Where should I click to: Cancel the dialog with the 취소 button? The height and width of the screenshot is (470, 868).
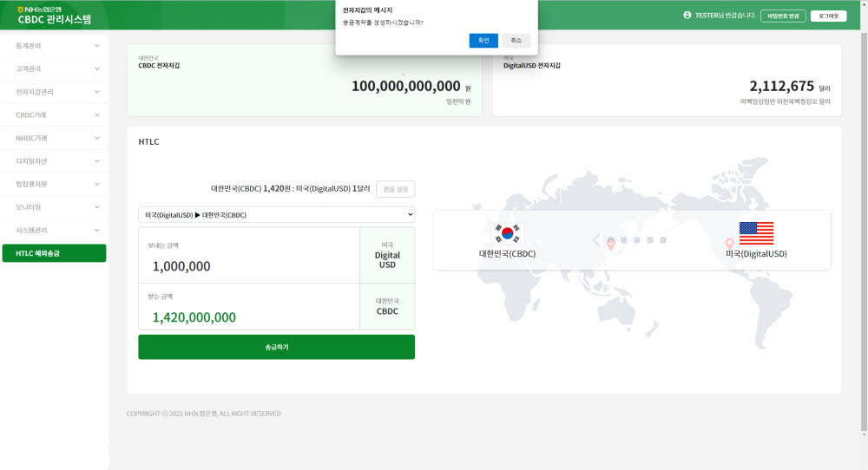point(516,41)
